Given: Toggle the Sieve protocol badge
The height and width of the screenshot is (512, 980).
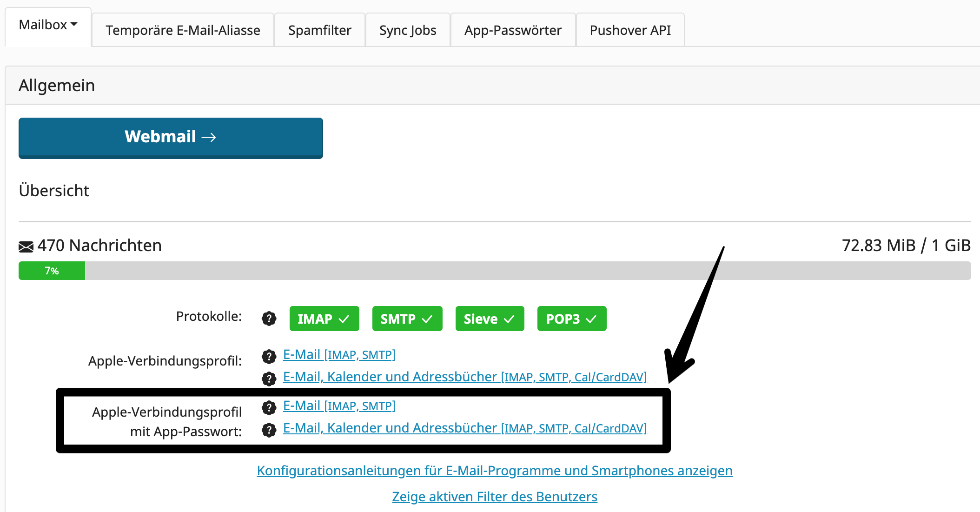Looking at the screenshot, I should tap(490, 319).
